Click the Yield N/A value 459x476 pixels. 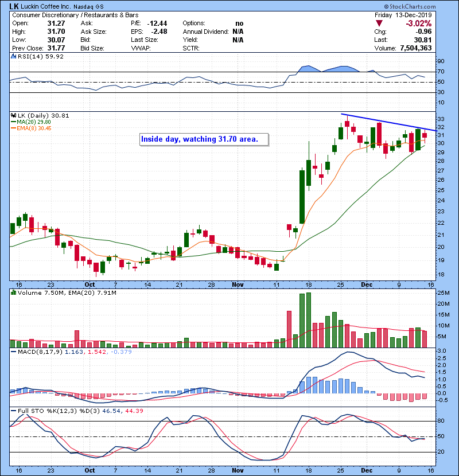pyautogui.click(x=238, y=40)
